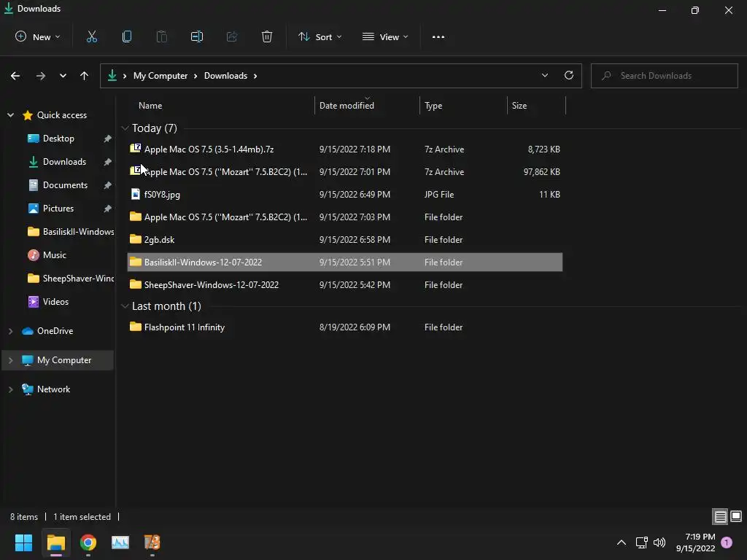Open SheepShaver-Windows folder in the sidebar
Screen dimensions: 747x560
click(x=71, y=278)
